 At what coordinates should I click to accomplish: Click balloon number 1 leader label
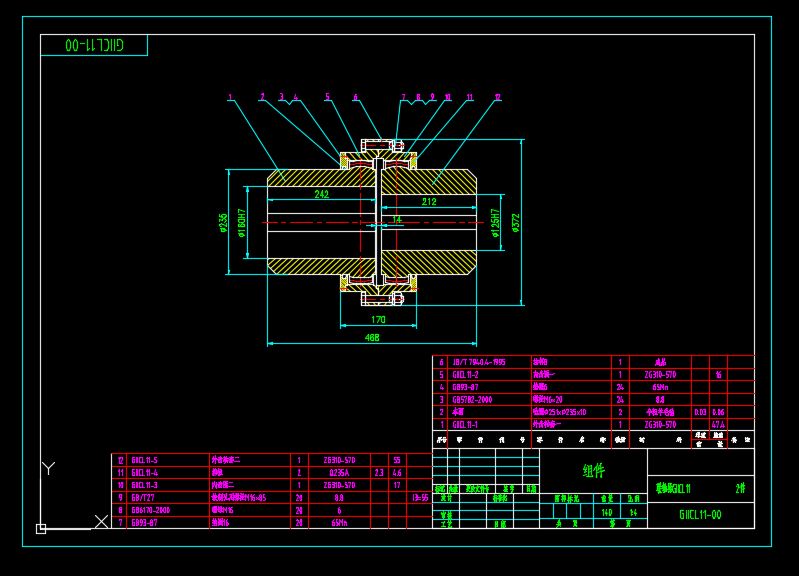point(230,97)
